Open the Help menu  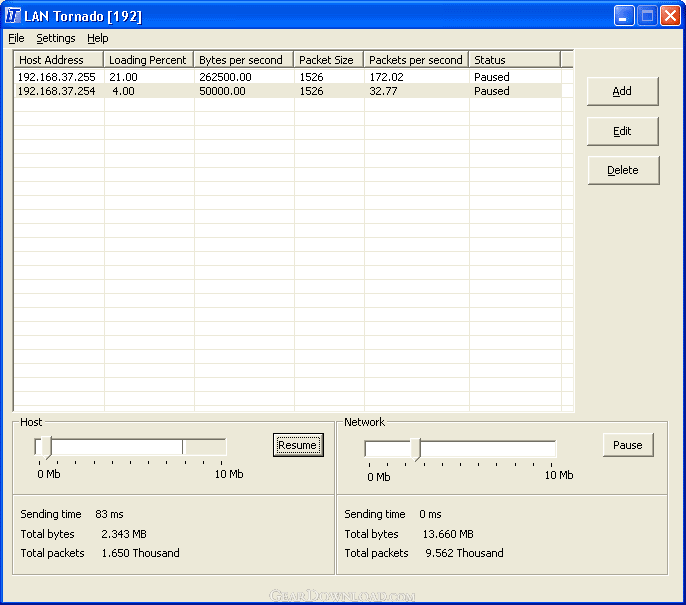tap(98, 38)
